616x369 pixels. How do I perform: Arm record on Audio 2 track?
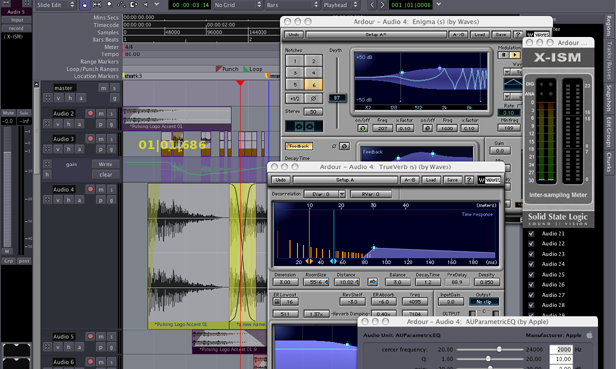click(x=90, y=113)
